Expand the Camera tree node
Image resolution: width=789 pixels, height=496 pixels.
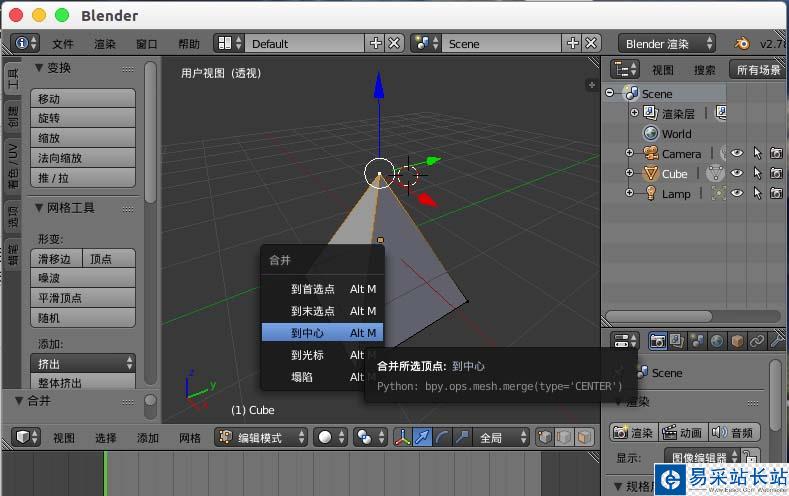629,152
